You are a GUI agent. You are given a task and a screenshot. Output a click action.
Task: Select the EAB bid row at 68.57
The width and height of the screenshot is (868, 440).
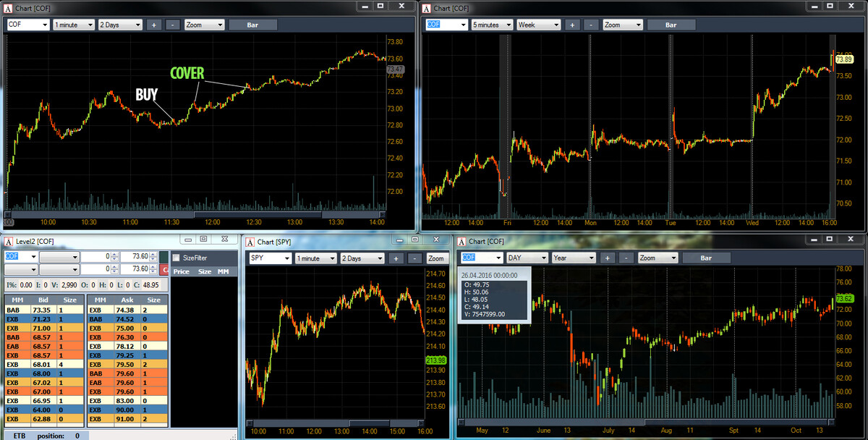[x=44, y=346]
